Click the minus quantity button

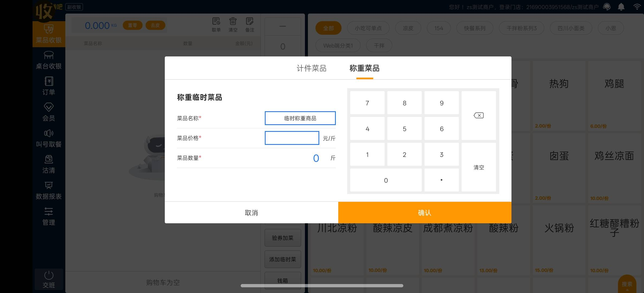point(283,26)
